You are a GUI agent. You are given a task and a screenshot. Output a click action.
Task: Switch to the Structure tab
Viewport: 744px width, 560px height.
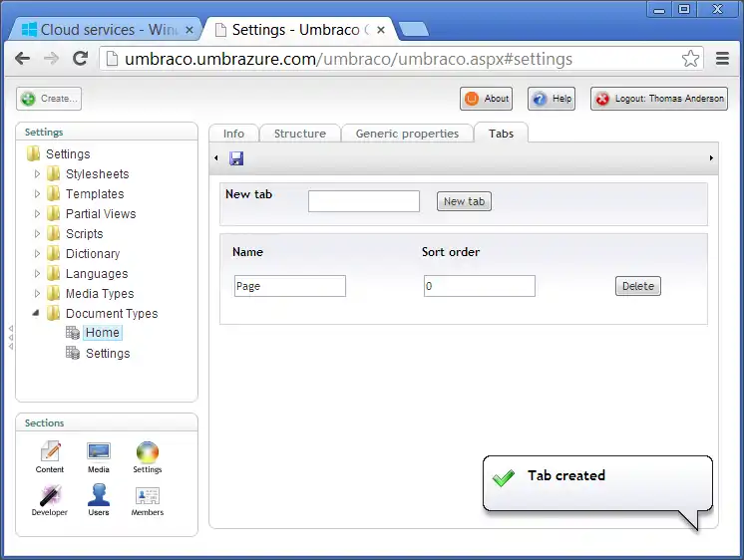point(300,134)
